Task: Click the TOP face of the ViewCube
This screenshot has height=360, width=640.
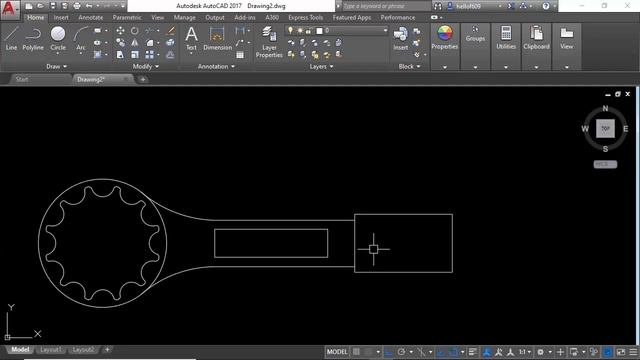Action: click(x=605, y=129)
